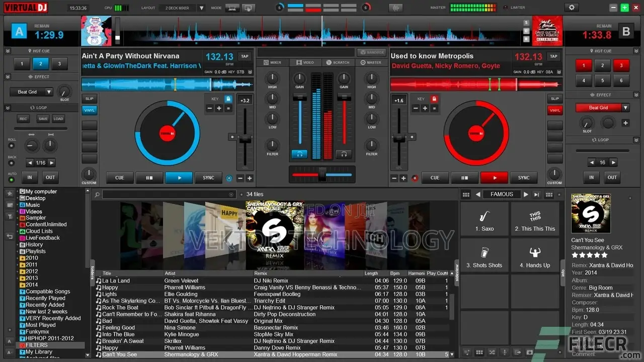The image size is (644, 362).
Task: Toggle deck A SLIP mode
Action: [89, 99]
